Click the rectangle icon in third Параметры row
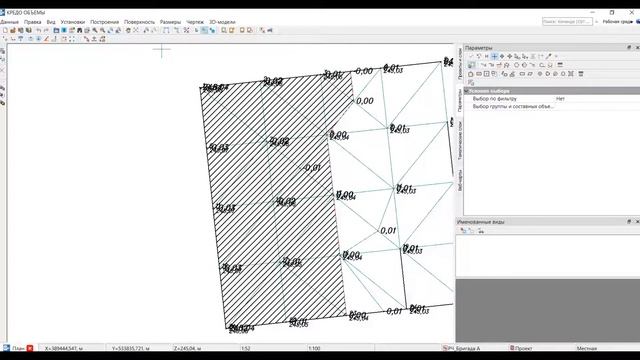Viewport: 640px width, 360px height. (x=522, y=74)
